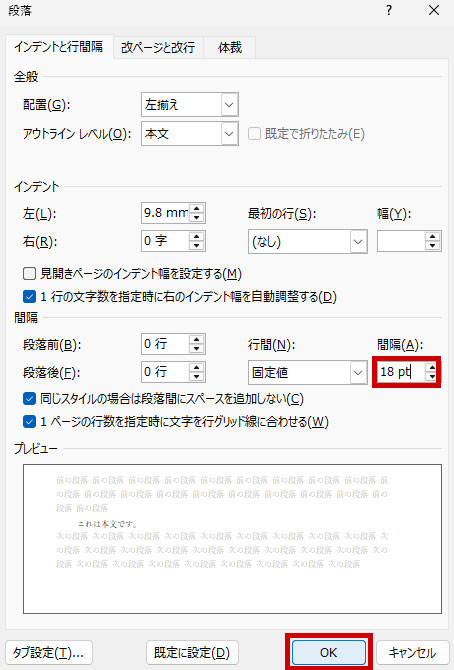454x670 pixels.
Task: Click the 左 indent field showing 9.8 mm
Action: (x=165, y=213)
